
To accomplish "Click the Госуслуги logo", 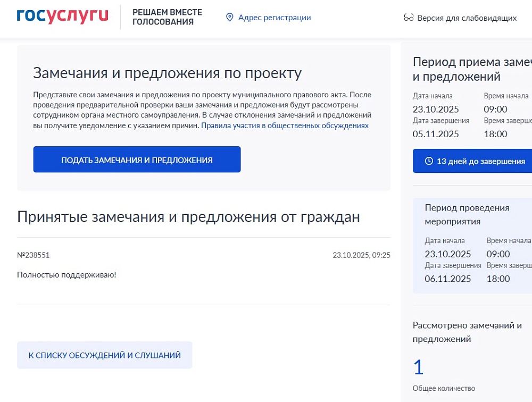I will click(62, 16).
